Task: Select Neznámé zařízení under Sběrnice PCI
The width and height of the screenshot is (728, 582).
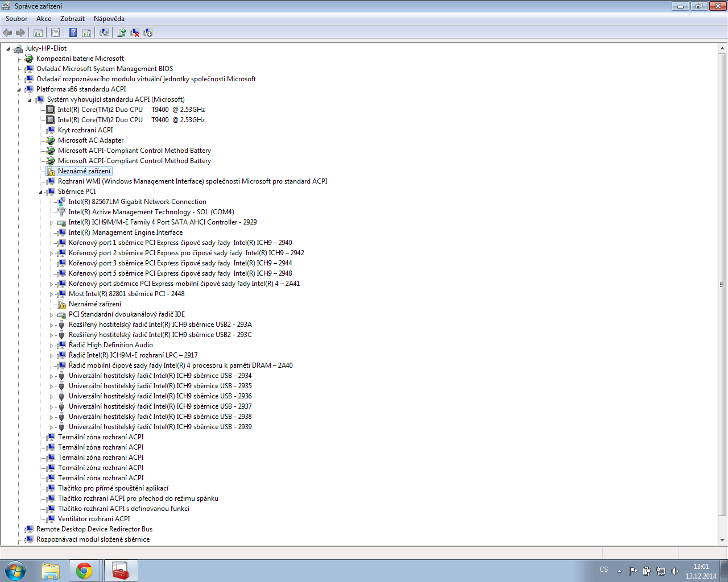Action: (94, 304)
